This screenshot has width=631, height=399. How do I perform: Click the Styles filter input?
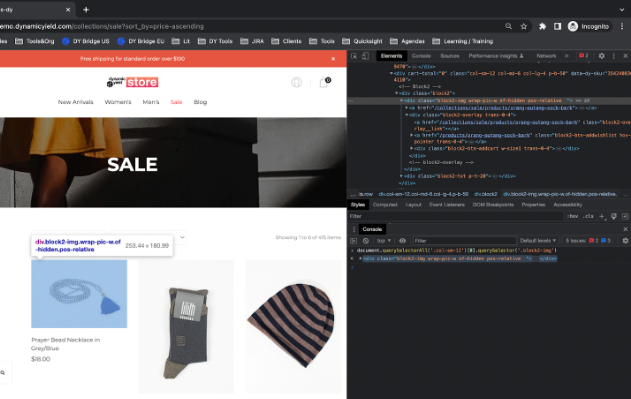(455, 216)
